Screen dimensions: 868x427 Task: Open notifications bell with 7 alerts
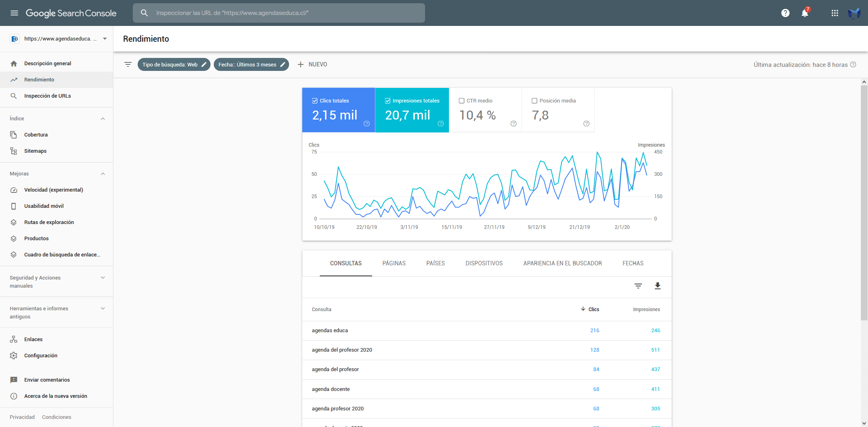(x=805, y=13)
